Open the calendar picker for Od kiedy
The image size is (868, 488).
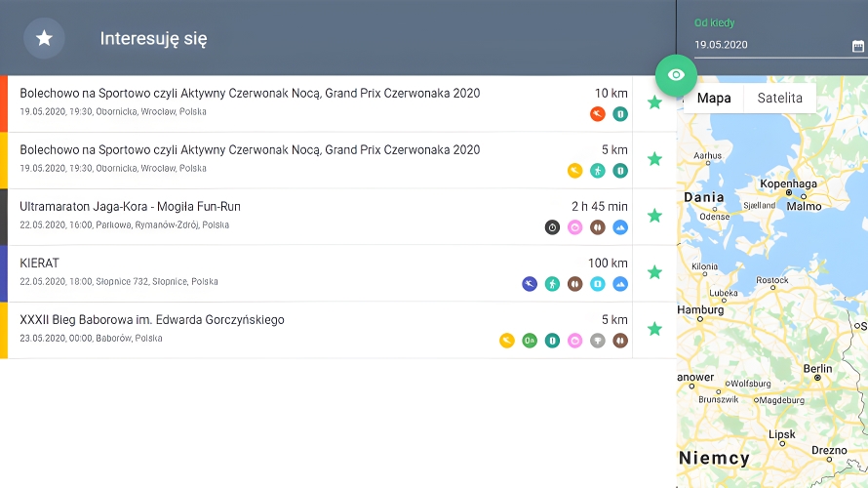858,46
